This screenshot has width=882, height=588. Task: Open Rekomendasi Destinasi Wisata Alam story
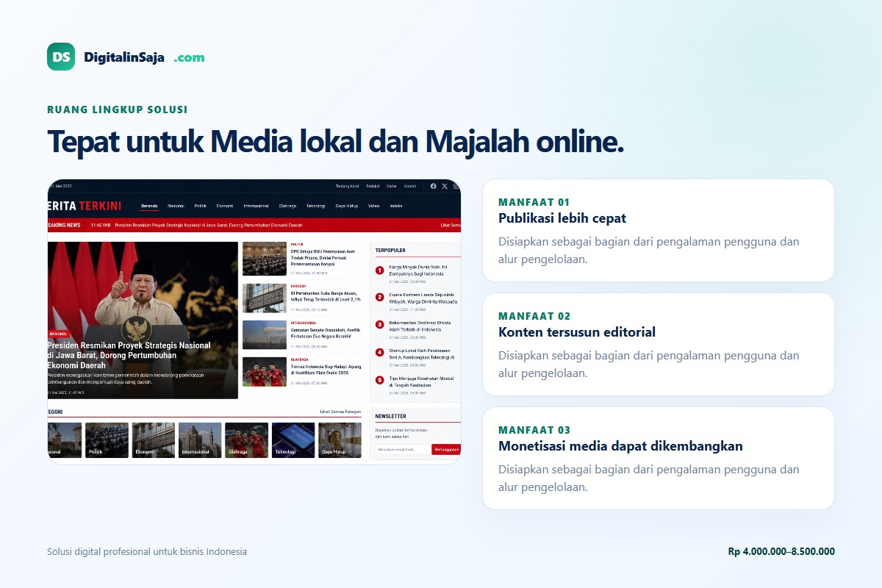pyautogui.click(x=420, y=326)
